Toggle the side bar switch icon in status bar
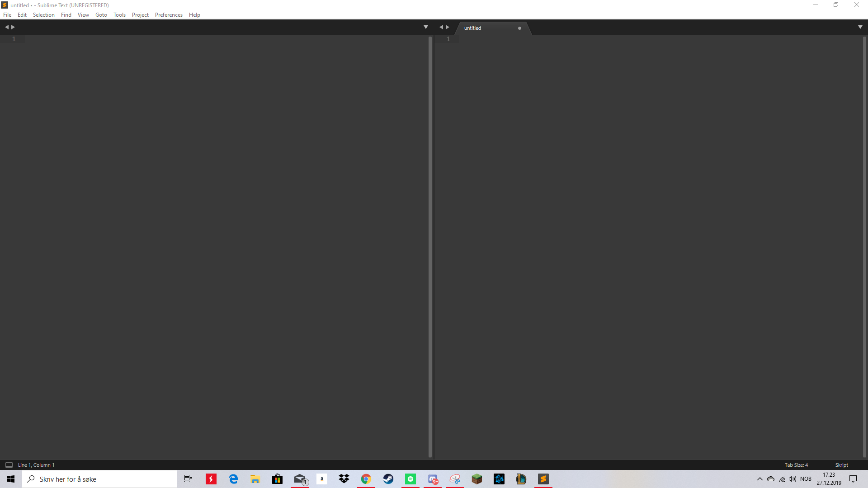Image resolution: width=868 pixels, height=488 pixels. pyautogui.click(x=9, y=465)
